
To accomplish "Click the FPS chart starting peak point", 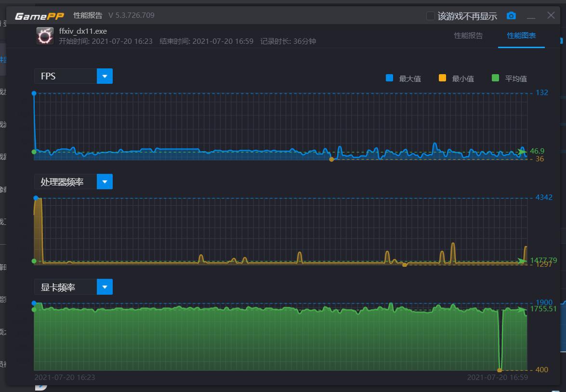I will [x=34, y=93].
